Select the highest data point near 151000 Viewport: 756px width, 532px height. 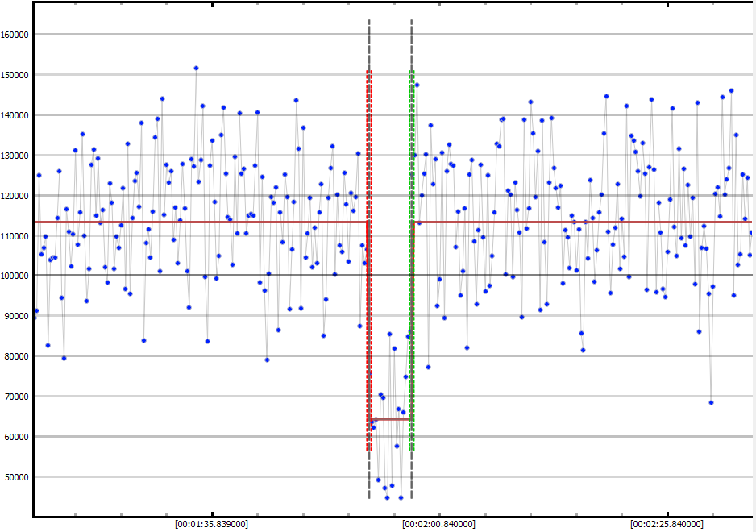(196, 69)
